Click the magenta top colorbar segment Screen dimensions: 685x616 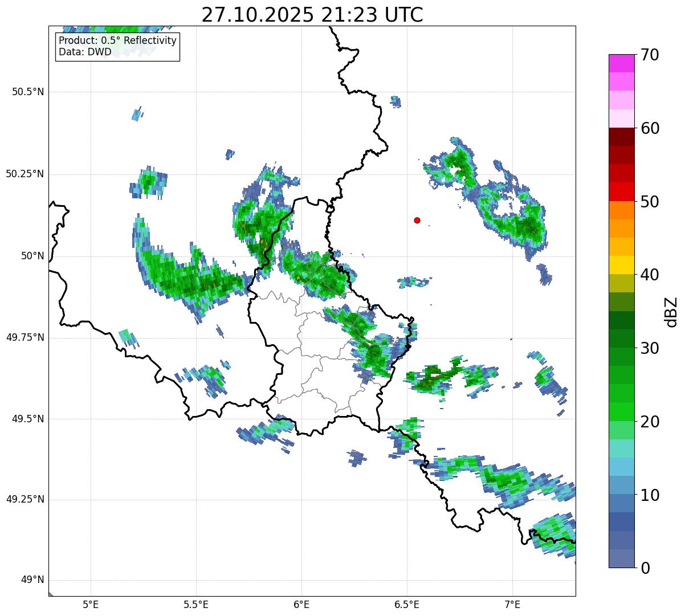click(621, 63)
